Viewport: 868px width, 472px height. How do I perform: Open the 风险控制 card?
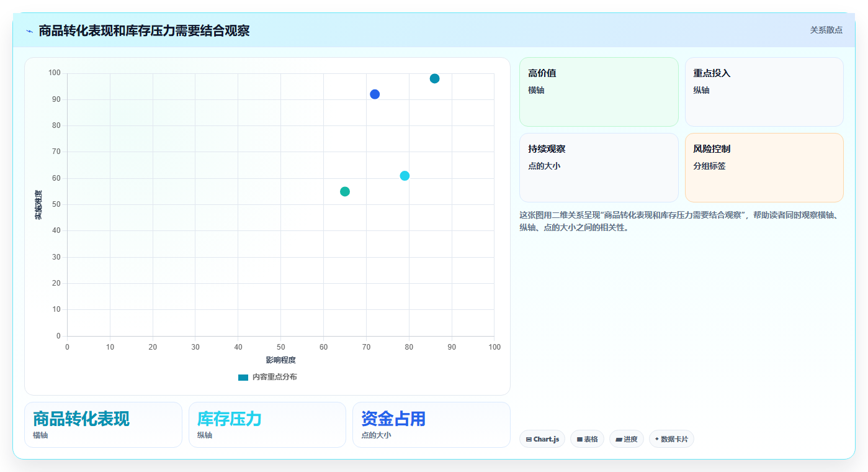[764, 168]
